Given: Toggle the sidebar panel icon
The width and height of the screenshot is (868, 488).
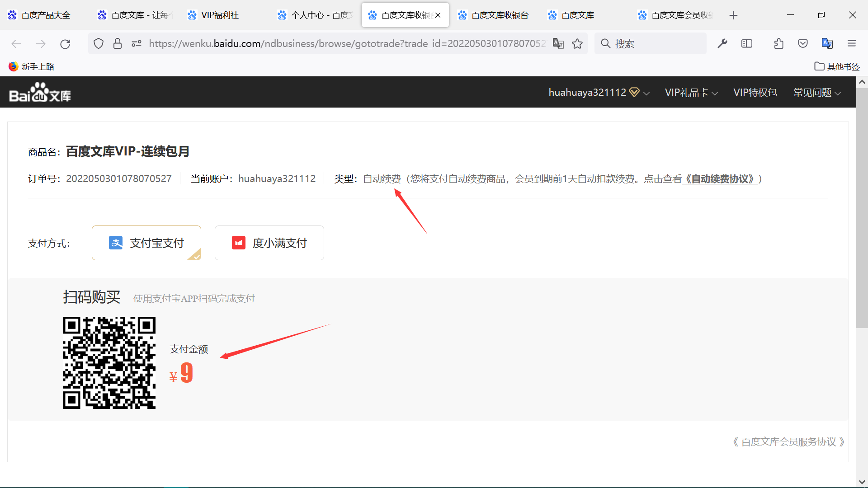Looking at the screenshot, I should pyautogui.click(x=747, y=44).
